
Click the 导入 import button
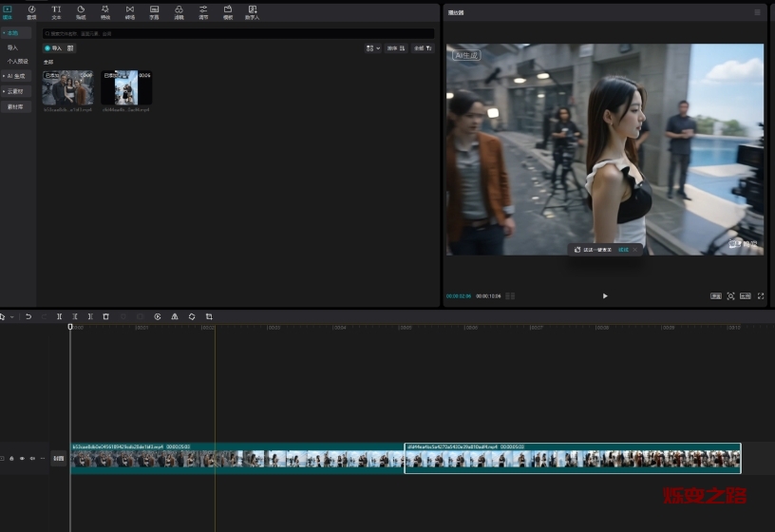pos(53,47)
